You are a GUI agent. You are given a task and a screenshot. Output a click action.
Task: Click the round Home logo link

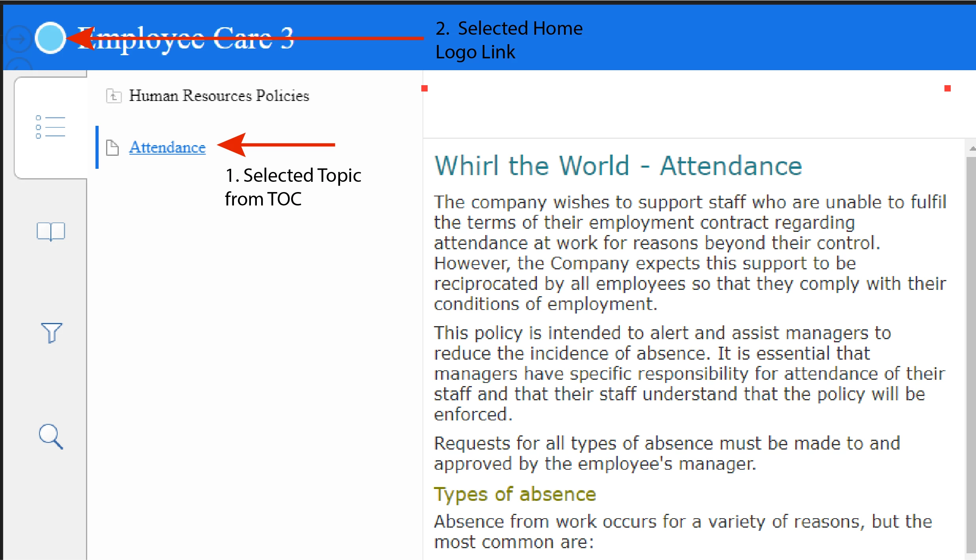[50, 38]
